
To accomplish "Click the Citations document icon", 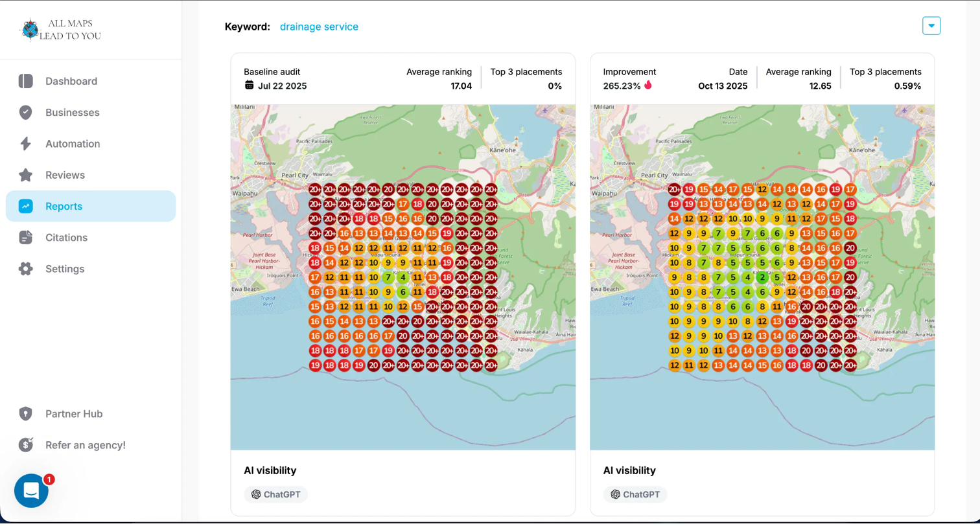I will [x=25, y=238].
